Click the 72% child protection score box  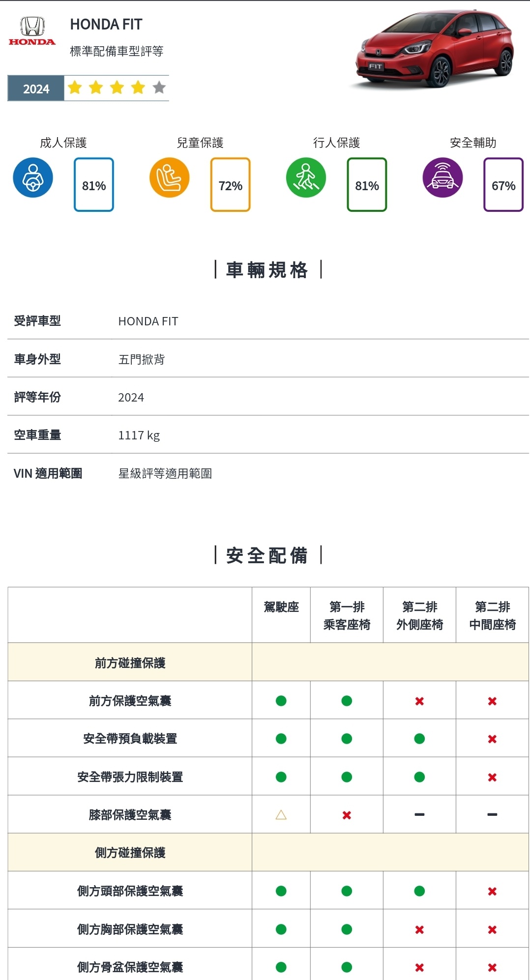click(x=230, y=185)
